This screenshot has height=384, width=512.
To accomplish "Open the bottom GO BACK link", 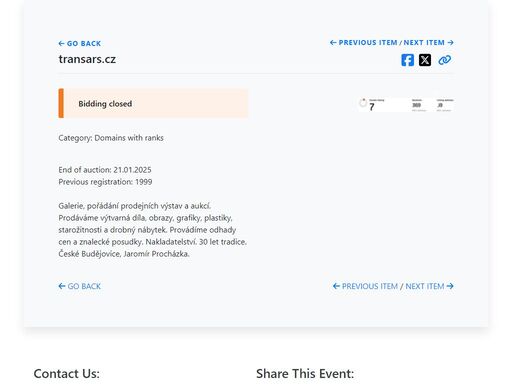I will pos(80,286).
